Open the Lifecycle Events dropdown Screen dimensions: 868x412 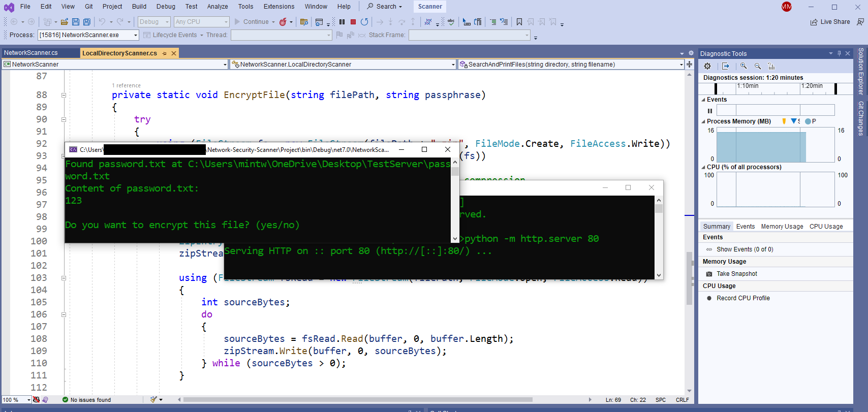coord(173,35)
